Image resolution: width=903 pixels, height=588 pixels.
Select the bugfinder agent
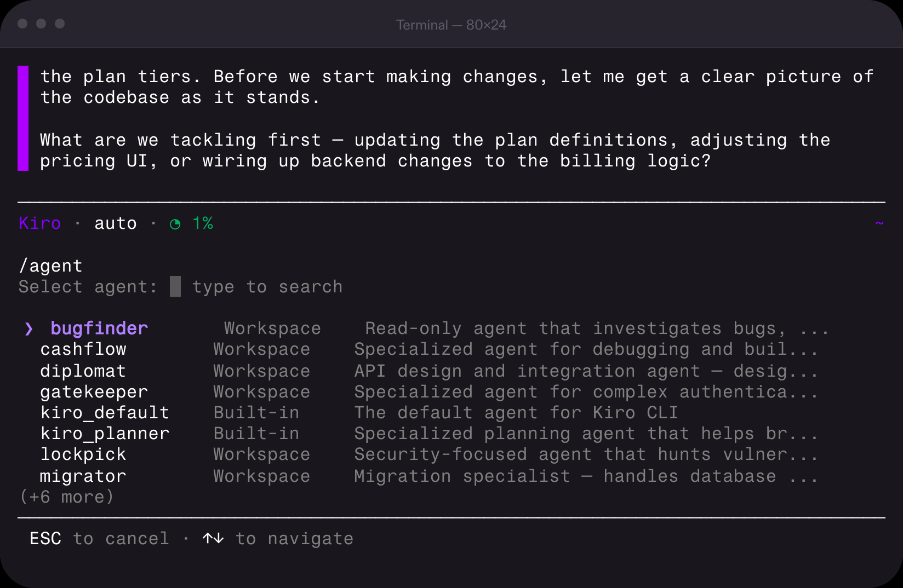99,328
